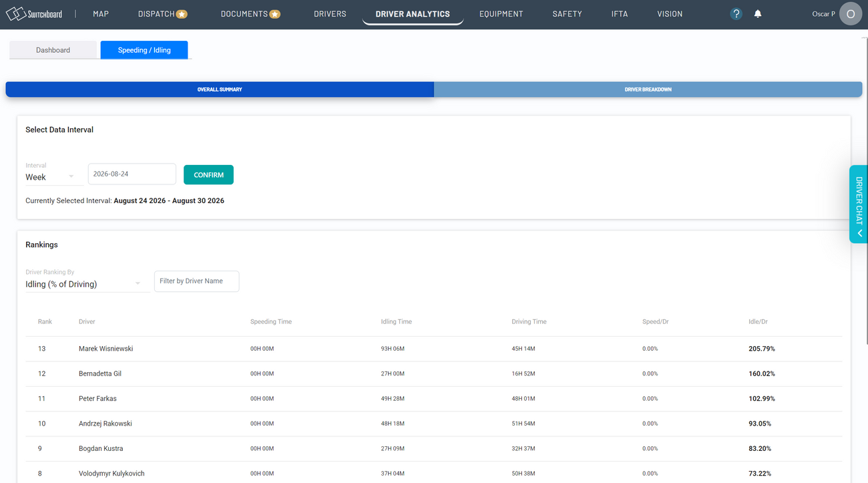Image resolution: width=868 pixels, height=483 pixels.
Task: Click the Driving Time column header
Action: coord(529,321)
